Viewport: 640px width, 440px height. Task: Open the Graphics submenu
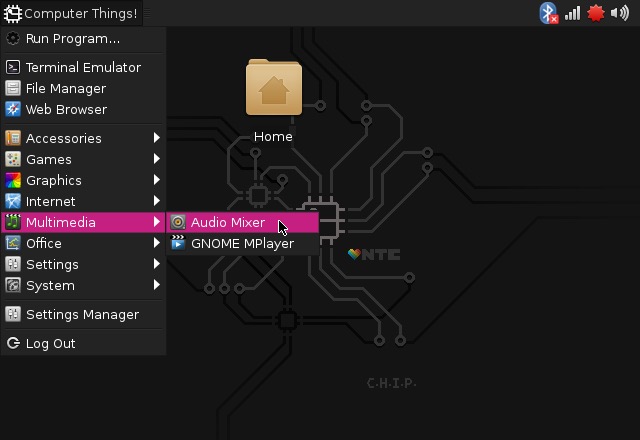54,180
